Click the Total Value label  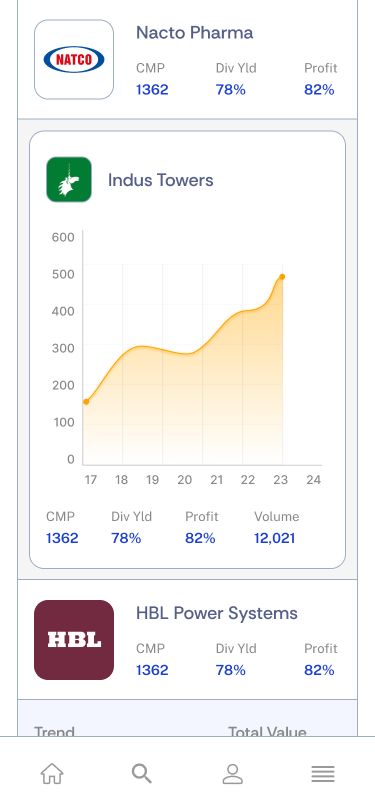coord(267,731)
